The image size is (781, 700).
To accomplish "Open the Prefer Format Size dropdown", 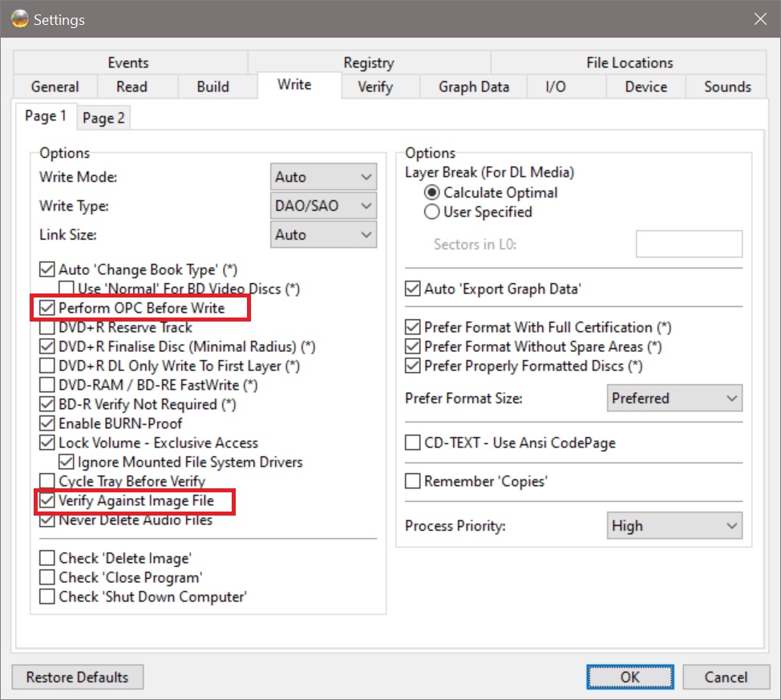I will [674, 398].
